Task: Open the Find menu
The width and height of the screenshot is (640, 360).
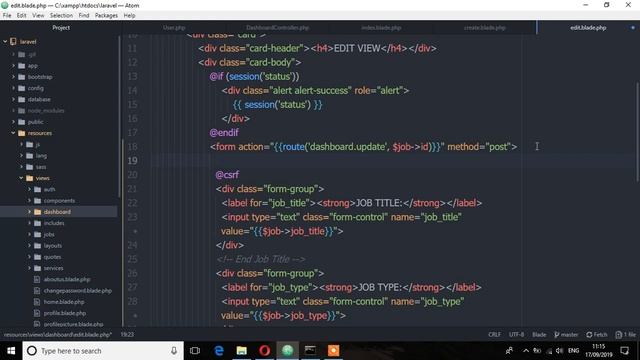Action: click(84, 16)
